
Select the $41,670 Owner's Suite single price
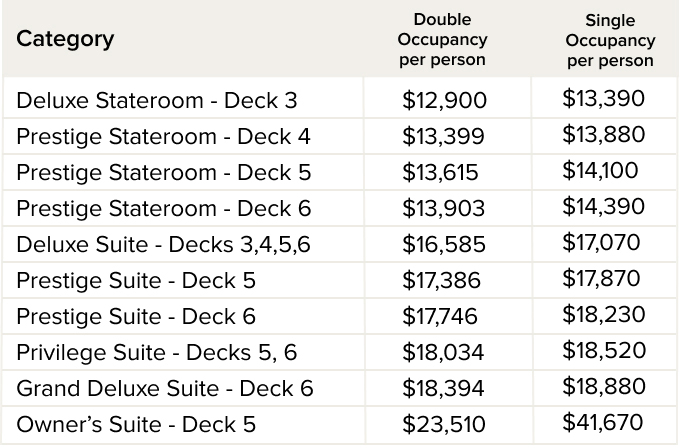click(604, 422)
